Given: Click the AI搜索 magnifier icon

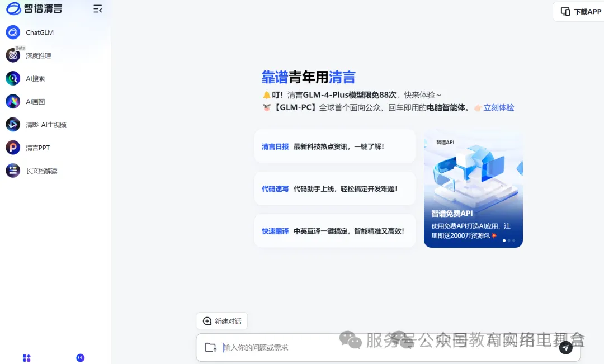Looking at the screenshot, I should click(x=13, y=79).
